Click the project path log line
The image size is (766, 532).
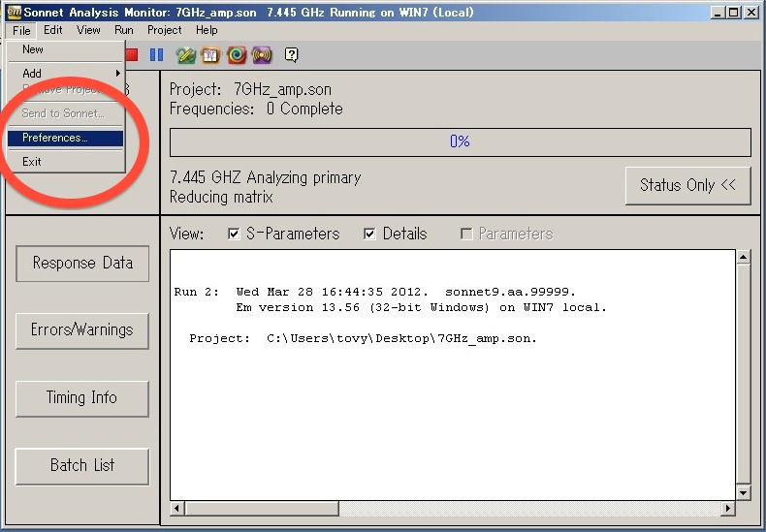click(363, 339)
